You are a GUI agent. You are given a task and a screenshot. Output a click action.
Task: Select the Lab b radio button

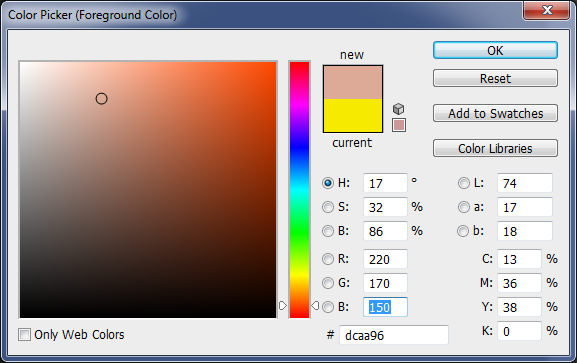(463, 231)
